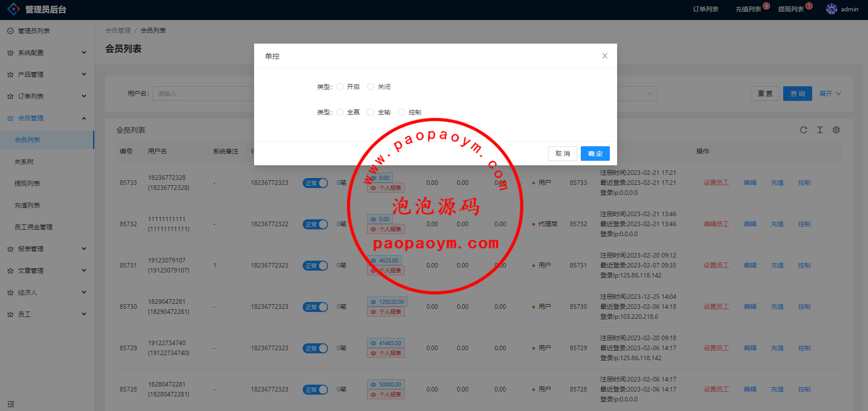Viewport: 868px width, 411px height.
Task: Open 充值列表 in the top bar
Action: point(748,9)
